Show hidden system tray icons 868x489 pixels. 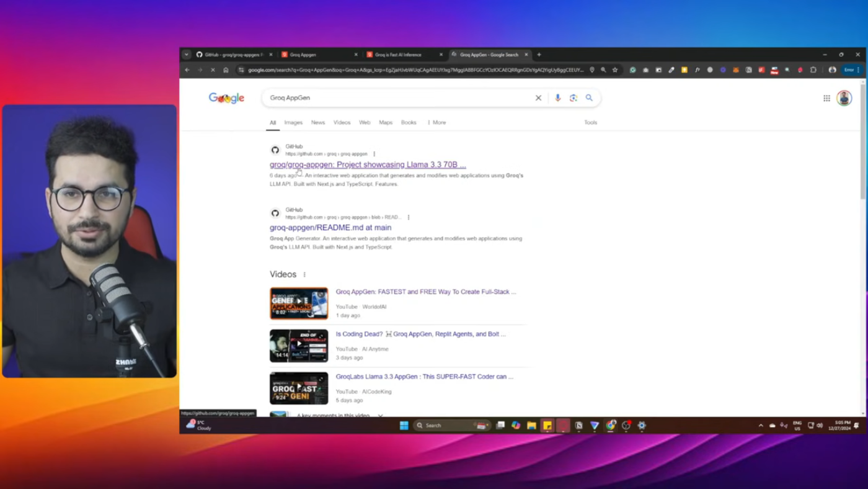tap(761, 425)
